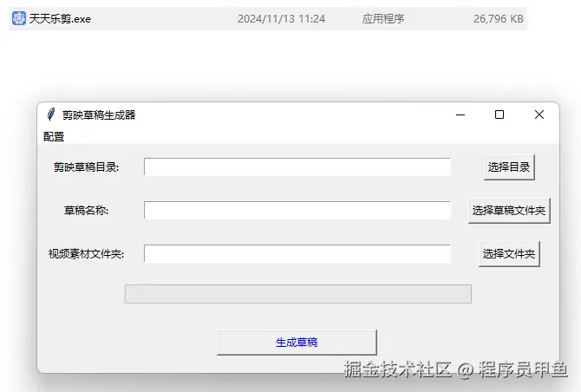Select the 天天乐剪.exe file icon
The image size is (581, 392).
point(19,18)
